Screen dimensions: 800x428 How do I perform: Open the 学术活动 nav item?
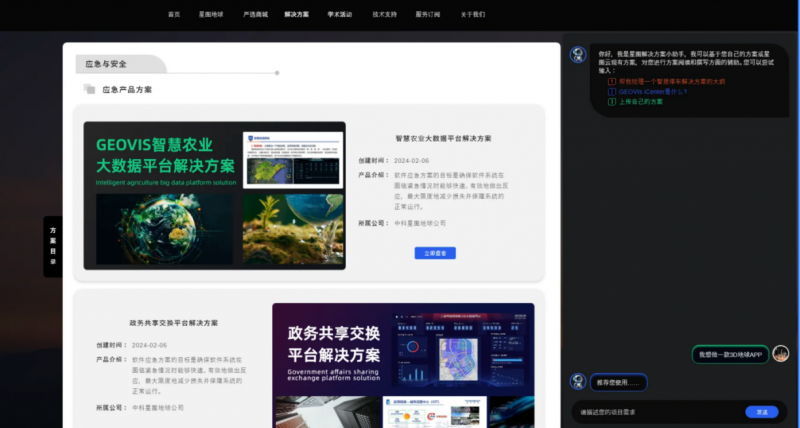(340, 15)
